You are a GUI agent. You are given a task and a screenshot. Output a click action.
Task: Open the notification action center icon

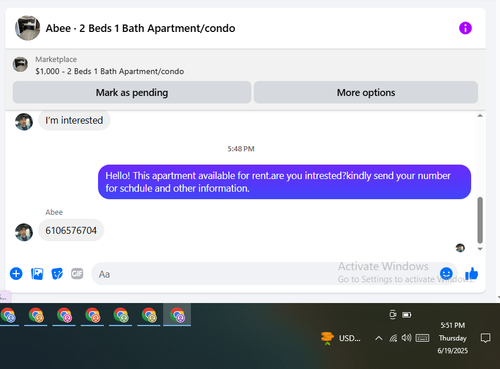click(x=485, y=338)
